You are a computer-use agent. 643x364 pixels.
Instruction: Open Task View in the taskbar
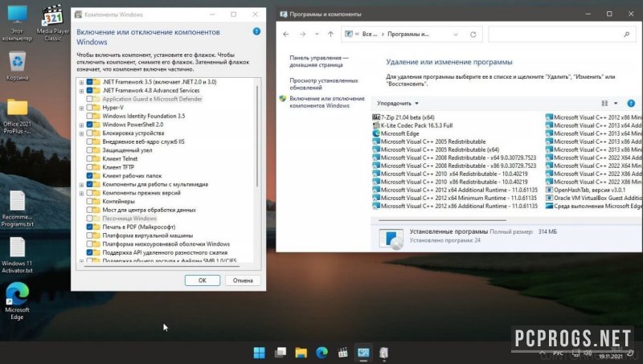coord(280,353)
